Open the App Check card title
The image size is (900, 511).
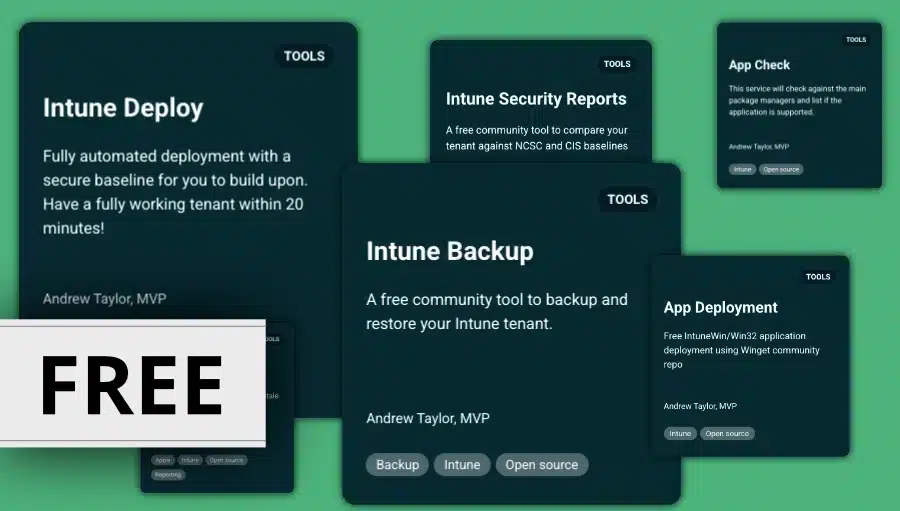click(759, 65)
